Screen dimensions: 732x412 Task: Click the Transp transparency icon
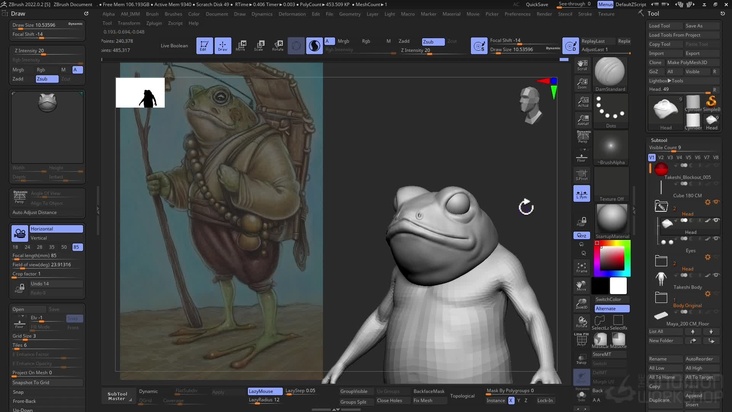point(582,358)
